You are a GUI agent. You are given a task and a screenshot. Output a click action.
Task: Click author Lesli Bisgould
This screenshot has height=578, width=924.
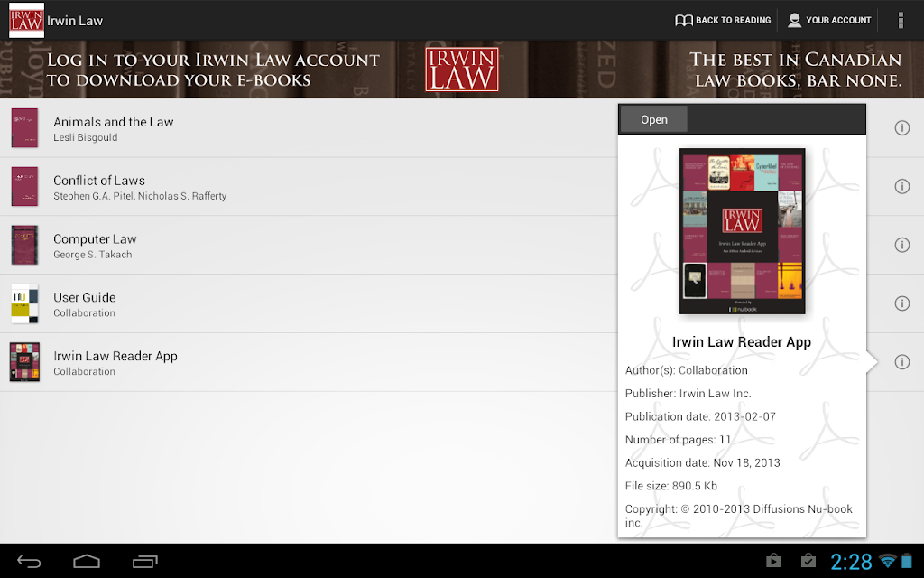[x=86, y=137]
